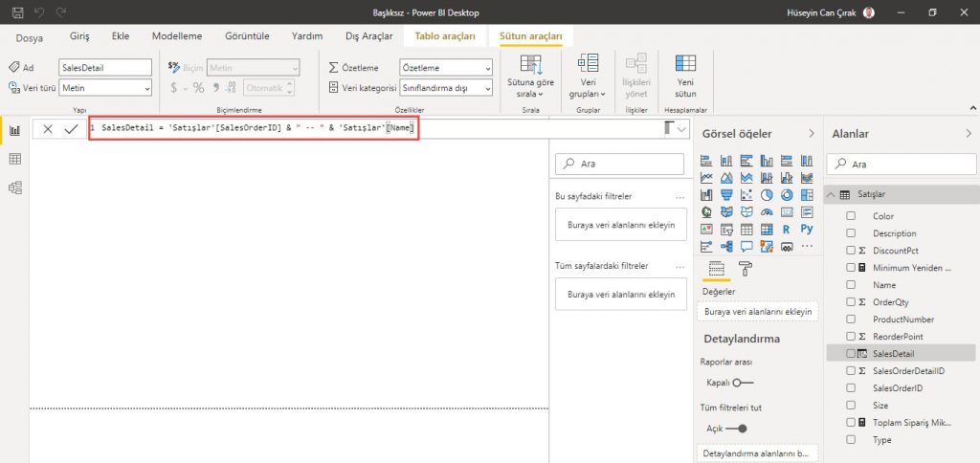Toggle Raporlar arası switch (Kapalı)
980x463 pixels.
[x=743, y=383]
